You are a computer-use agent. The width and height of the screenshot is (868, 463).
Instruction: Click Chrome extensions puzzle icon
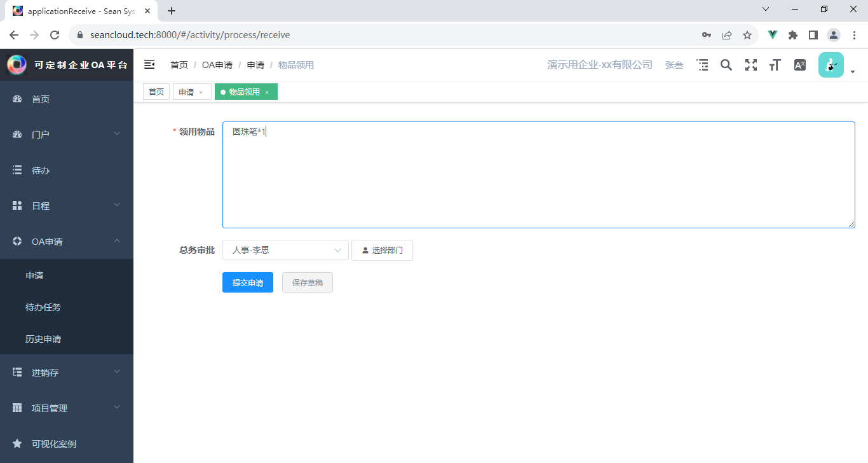tap(793, 35)
